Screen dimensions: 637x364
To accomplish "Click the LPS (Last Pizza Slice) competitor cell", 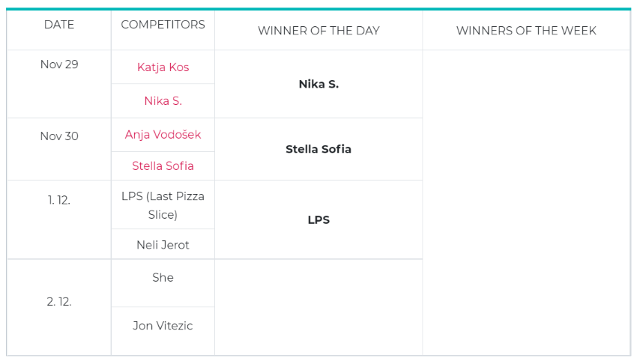I will pos(163,205).
